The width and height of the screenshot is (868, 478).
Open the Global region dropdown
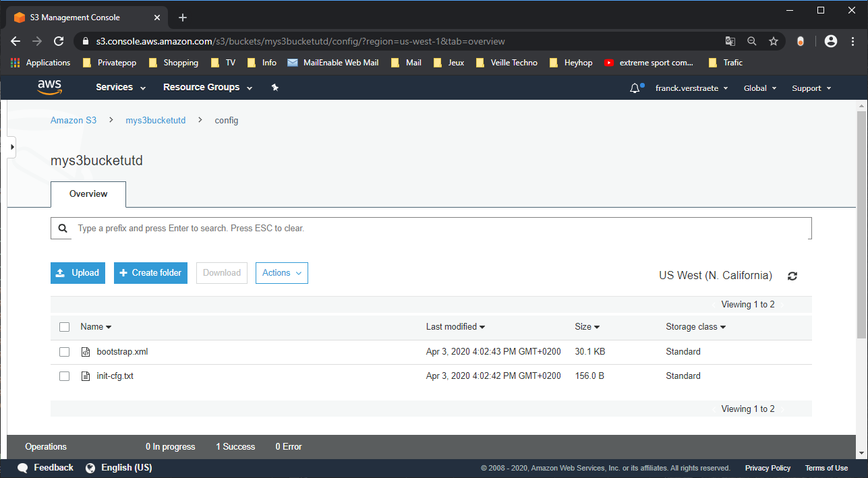[760, 88]
